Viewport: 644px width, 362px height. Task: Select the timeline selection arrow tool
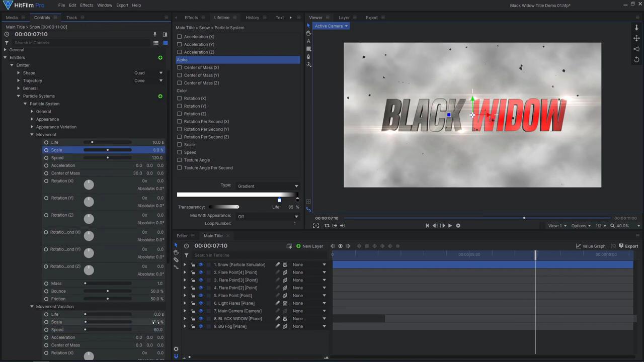coord(176,245)
